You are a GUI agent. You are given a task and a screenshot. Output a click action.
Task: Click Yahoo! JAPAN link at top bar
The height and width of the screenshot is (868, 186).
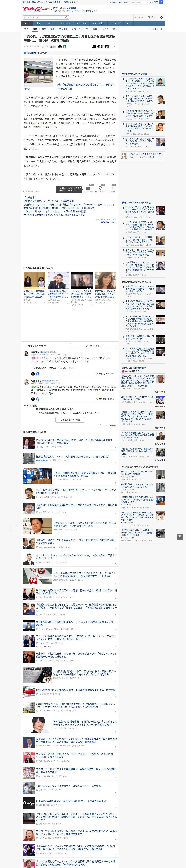coord(116,2)
